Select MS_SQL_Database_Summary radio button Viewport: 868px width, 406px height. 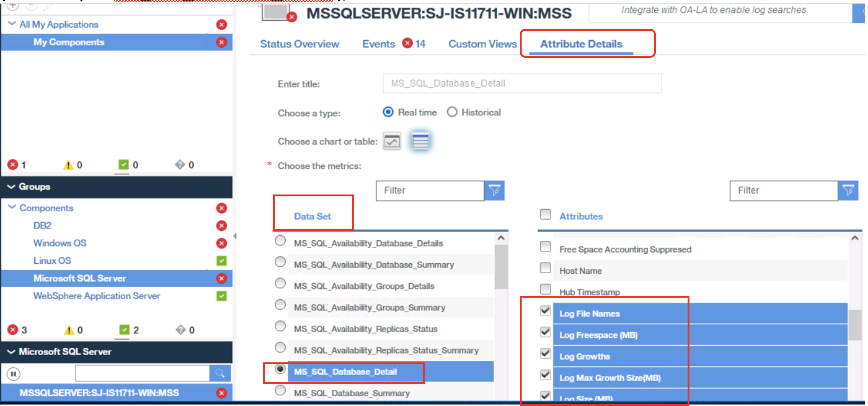(280, 390)
